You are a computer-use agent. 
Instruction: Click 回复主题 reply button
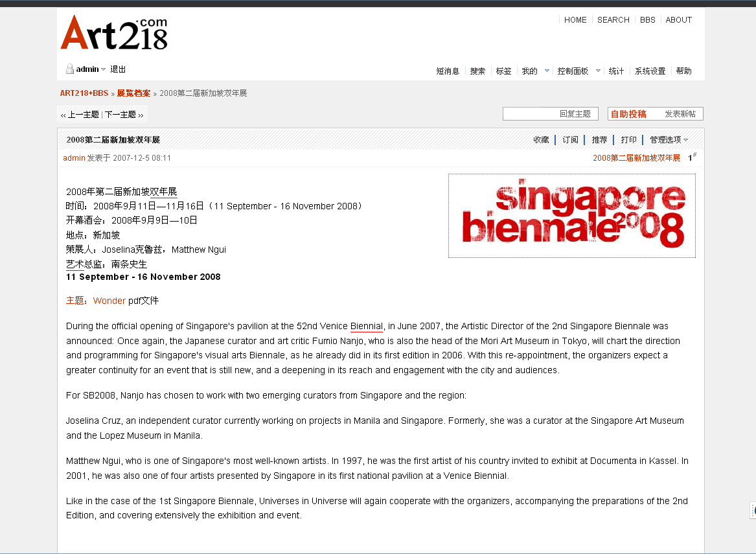(x=551, y=114)
